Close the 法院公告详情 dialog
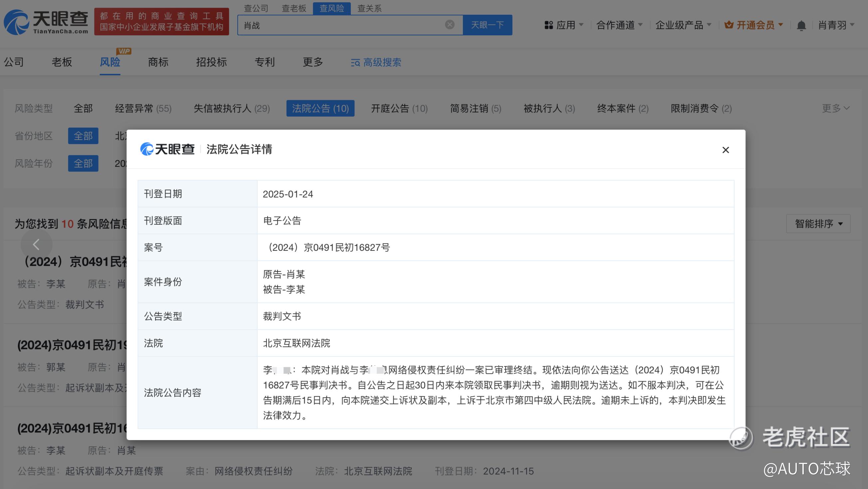868x489 pixels. coord(726,150)
